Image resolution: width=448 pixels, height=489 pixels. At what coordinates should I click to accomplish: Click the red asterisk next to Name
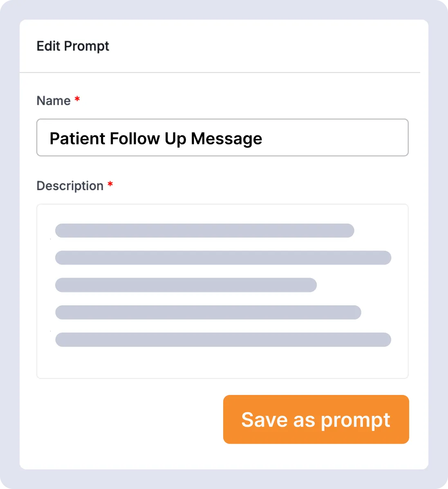77,100
